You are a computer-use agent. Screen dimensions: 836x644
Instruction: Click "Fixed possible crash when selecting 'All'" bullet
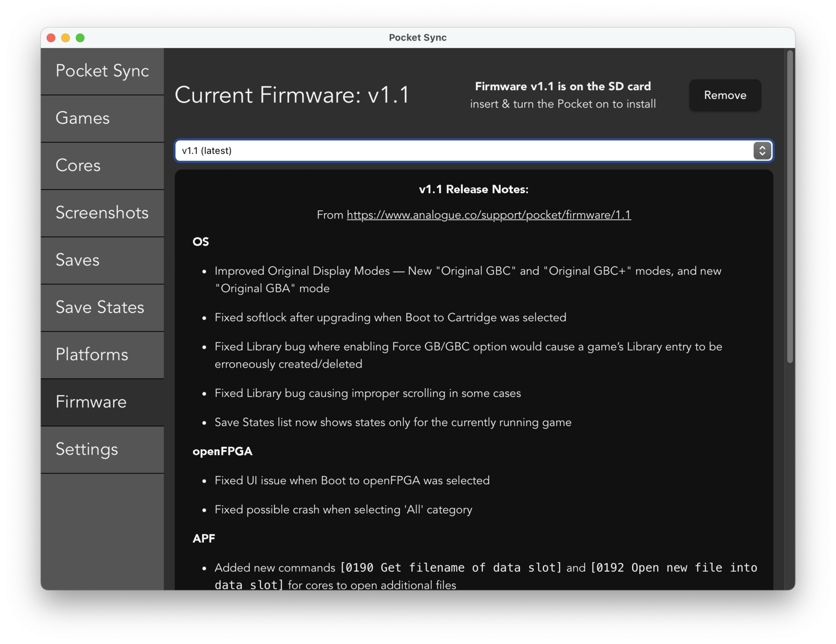[344, 509]
